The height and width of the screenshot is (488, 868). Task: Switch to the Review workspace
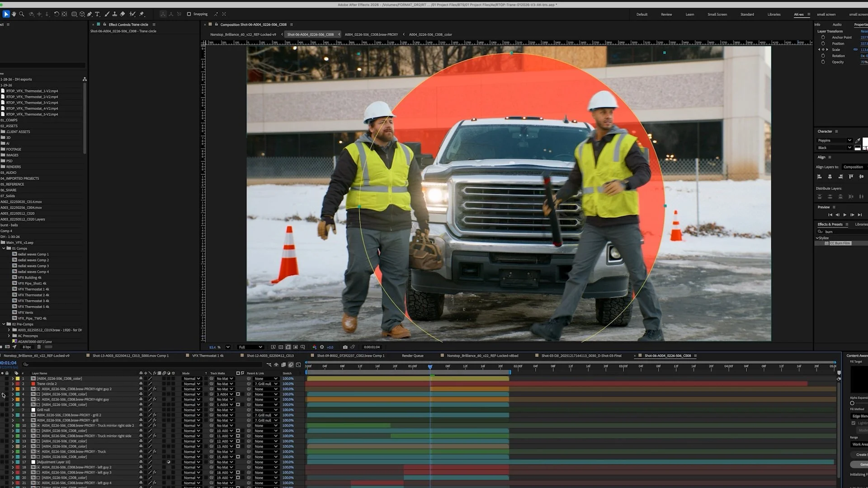(x=666, y=14)
